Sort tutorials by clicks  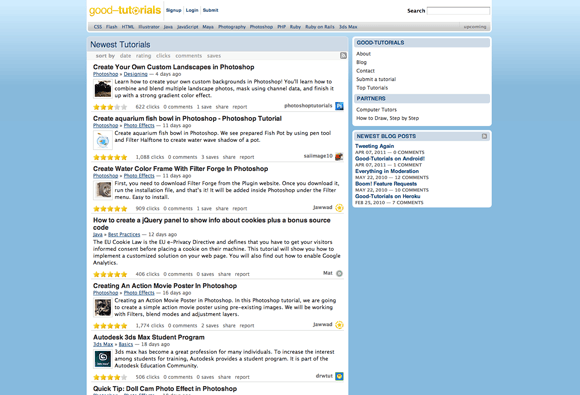tap(163, 56)
